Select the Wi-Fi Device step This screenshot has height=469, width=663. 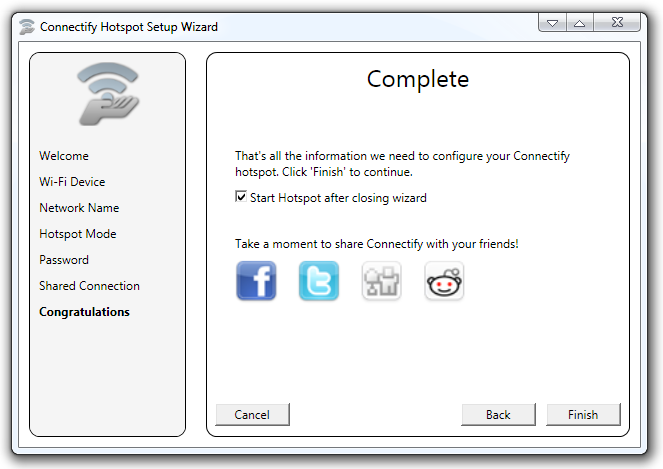(72, 182)
